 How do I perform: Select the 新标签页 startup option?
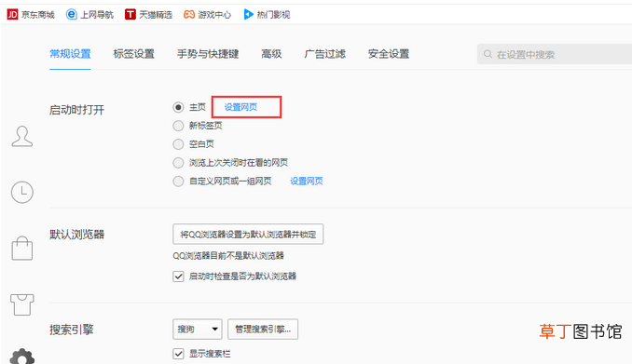tap(178, 126)
